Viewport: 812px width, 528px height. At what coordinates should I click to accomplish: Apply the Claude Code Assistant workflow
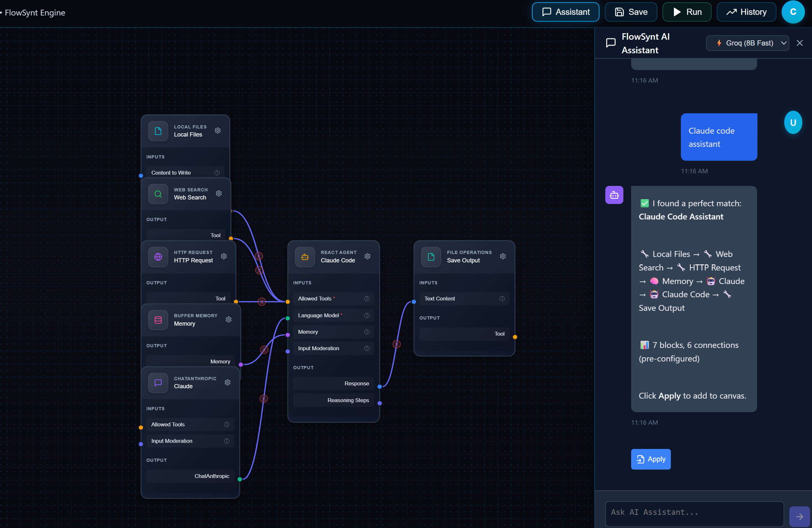click(x=650, y=459)
